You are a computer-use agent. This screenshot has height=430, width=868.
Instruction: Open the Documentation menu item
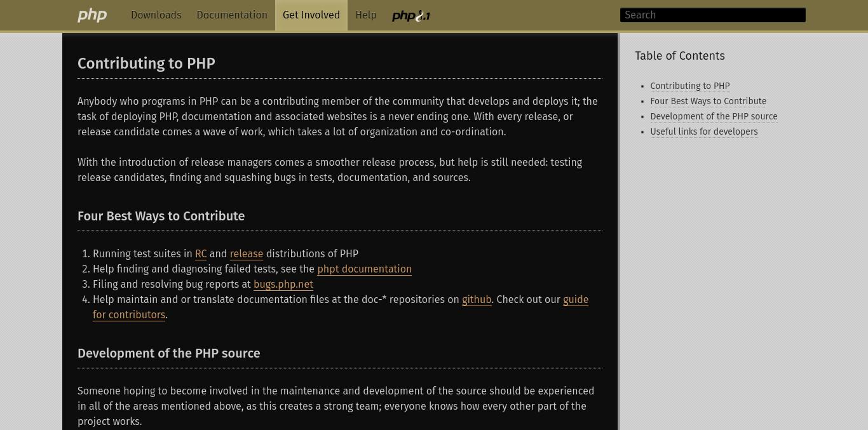point(232,15)
